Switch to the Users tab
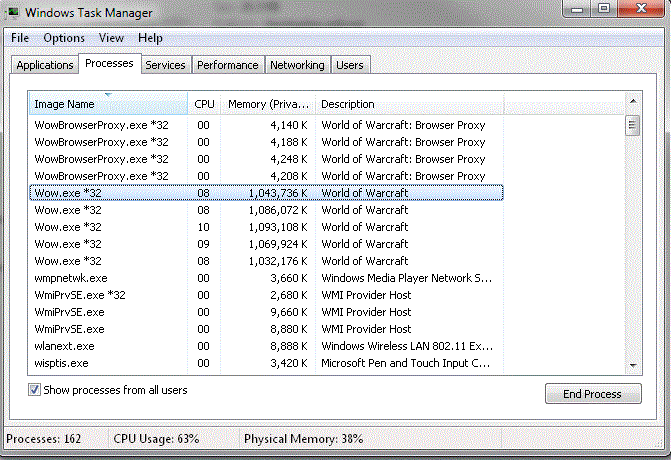 click(350, 65)
